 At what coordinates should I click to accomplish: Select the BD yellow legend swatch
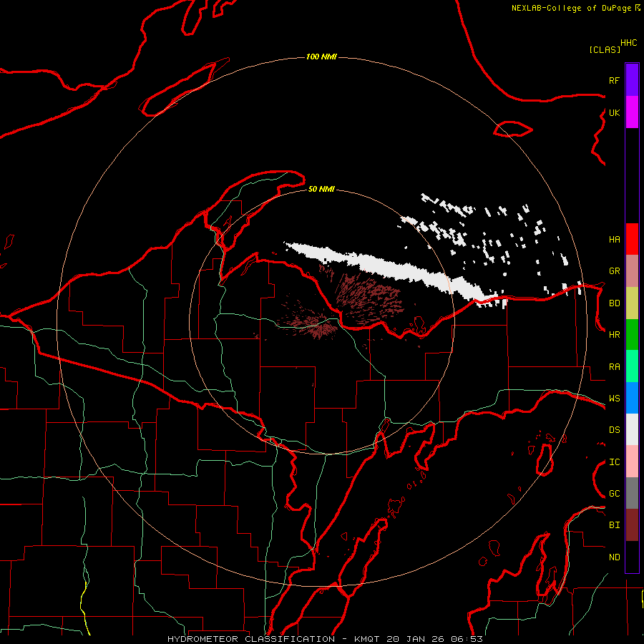pos(632,303)
